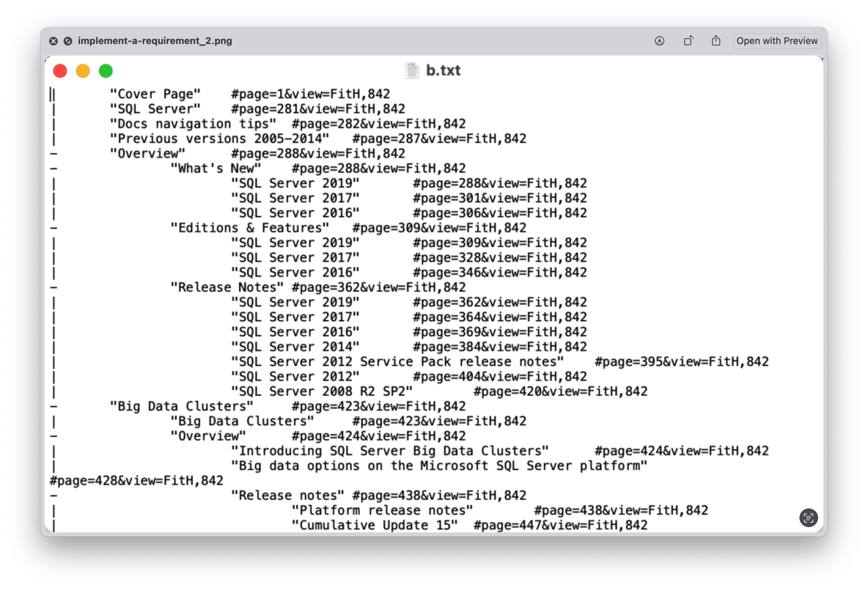
Task: Click Open with Preview
Action: pyautogui.click(x=777, y=41)
